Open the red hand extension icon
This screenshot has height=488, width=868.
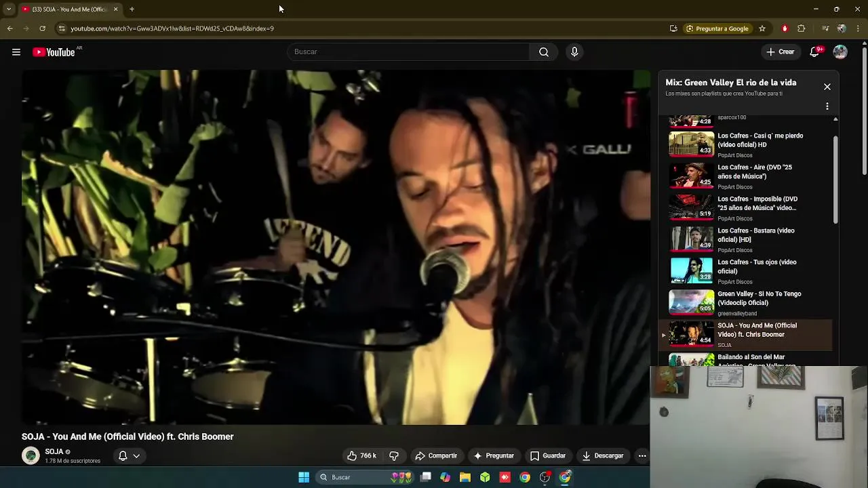(x=785, y=28)
